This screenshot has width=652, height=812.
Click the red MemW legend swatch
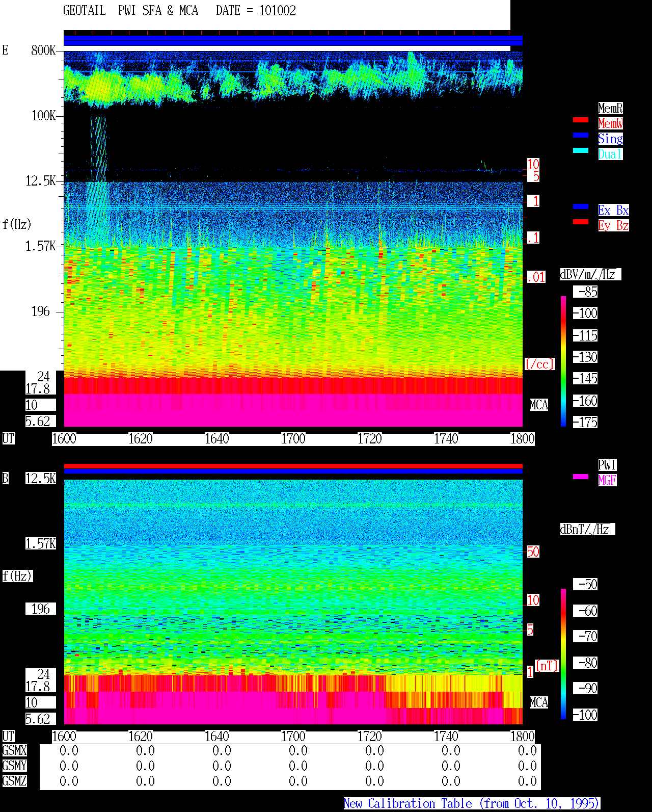[x=581, y=120]
